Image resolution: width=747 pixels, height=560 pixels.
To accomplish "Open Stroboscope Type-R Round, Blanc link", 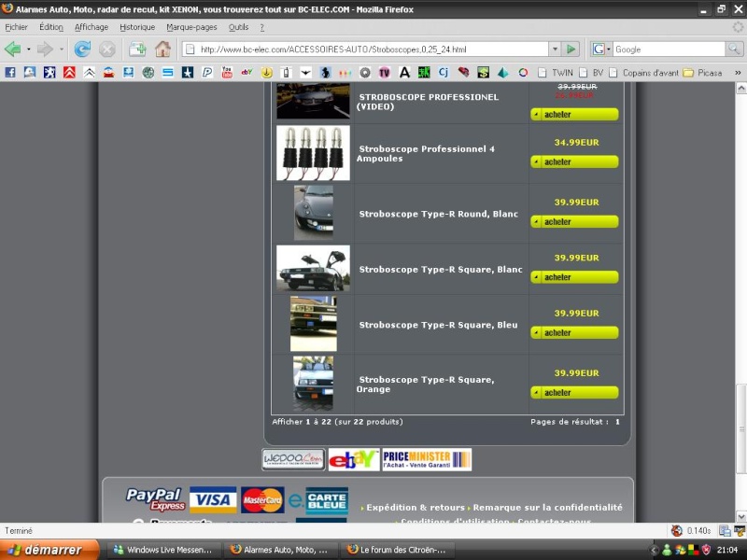I will tap(438, 214).
